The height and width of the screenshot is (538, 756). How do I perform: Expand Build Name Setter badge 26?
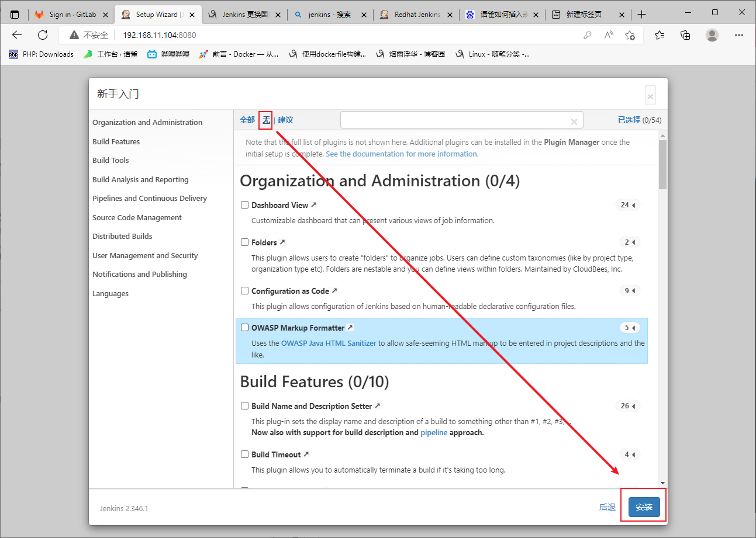pos(628,405)
